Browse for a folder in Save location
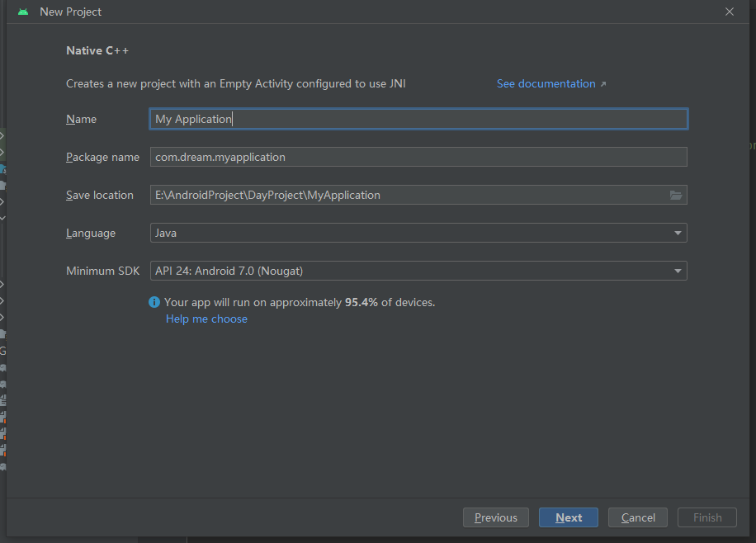The image size is (756, 543). [x=676, y=196]
